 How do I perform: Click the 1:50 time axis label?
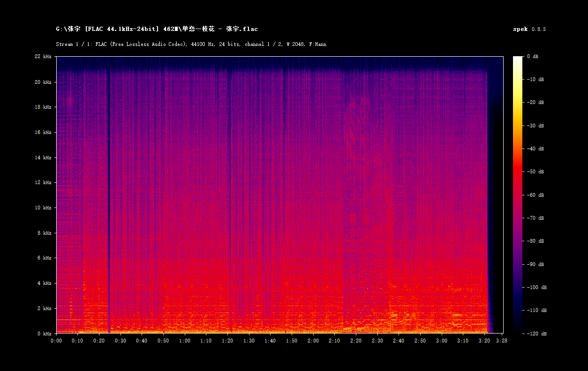pos(292,341)
